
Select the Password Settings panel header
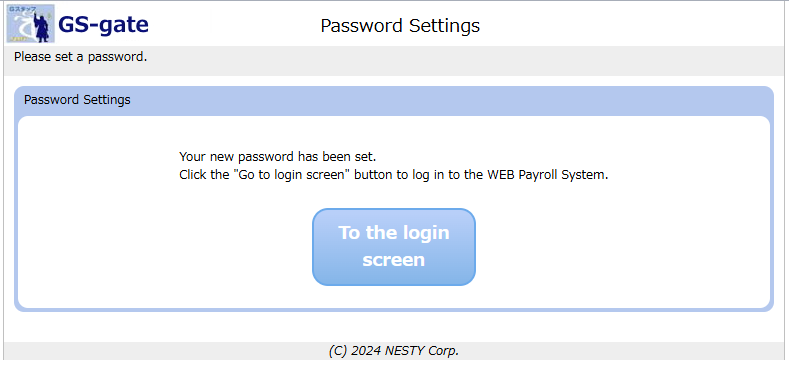pos(394,100)
